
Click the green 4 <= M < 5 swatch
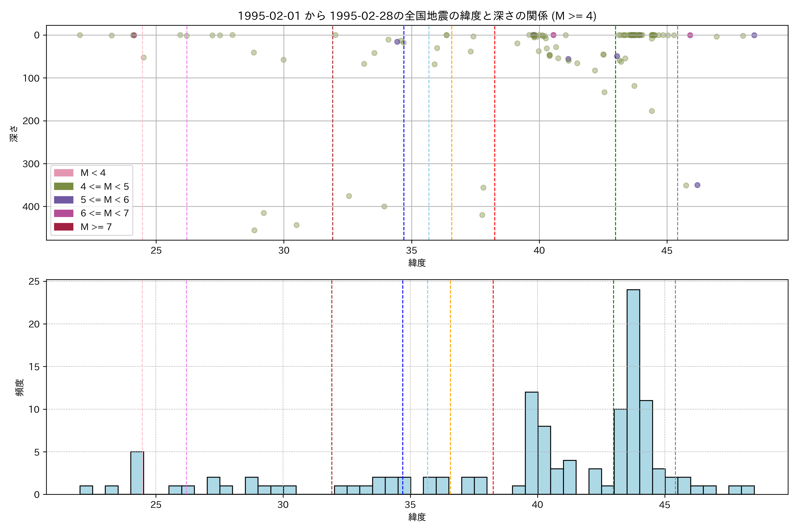63,186
